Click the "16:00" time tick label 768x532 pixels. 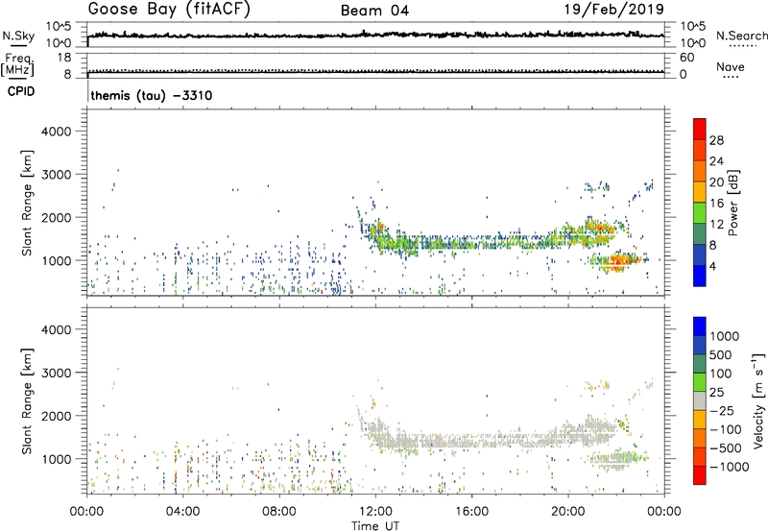[471, 512]
